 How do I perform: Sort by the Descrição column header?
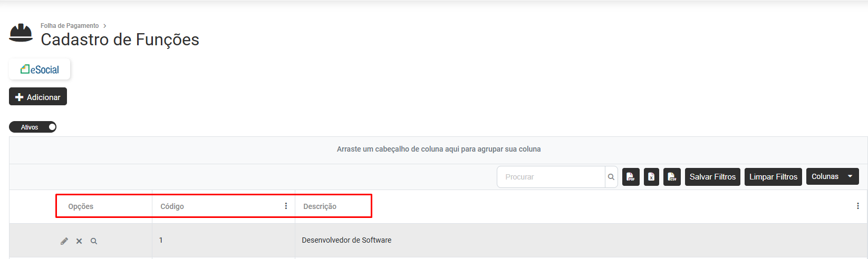pyautogui.click(x=320, y=206)
